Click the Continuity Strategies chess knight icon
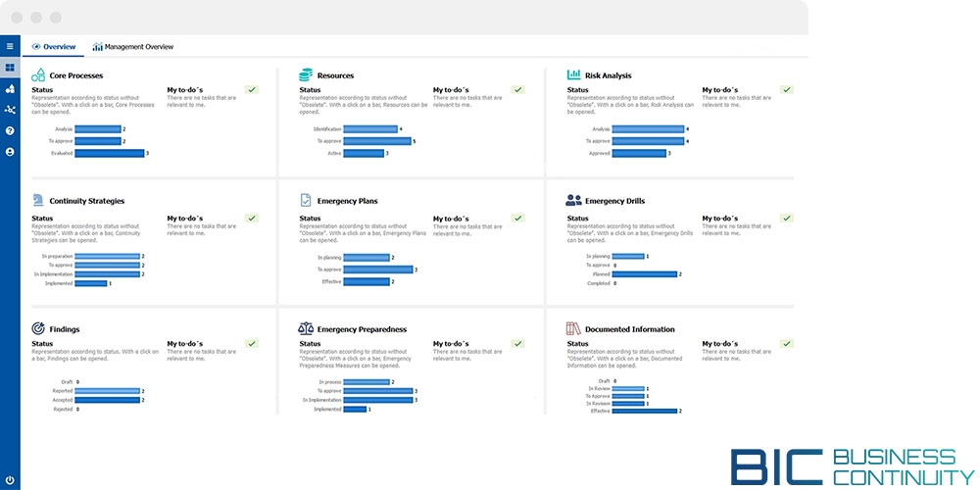The width and height of the screenshot is (980, 490). (38, 200)
